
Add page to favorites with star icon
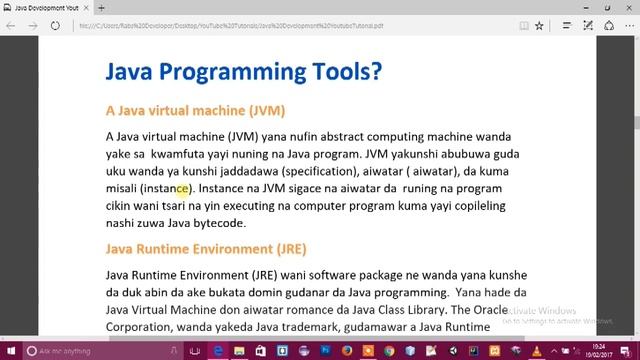[x=539, y=26]
